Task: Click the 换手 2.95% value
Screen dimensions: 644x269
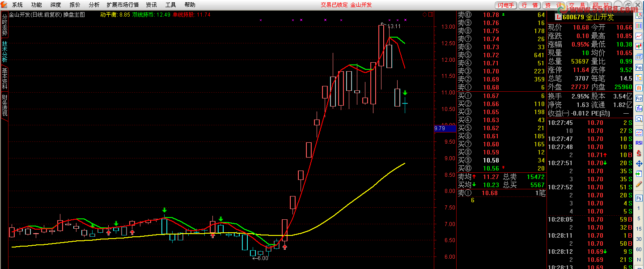Action: click(580, 96)
